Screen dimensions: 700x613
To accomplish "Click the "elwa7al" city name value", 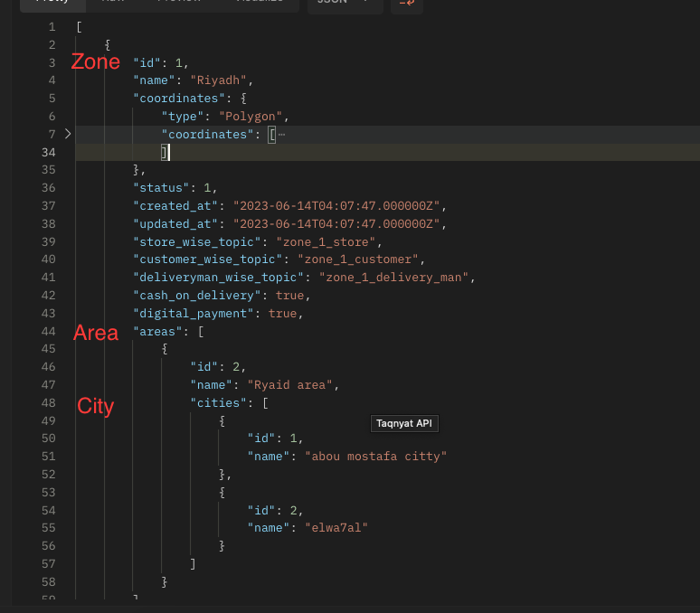I will pos(336,527).
